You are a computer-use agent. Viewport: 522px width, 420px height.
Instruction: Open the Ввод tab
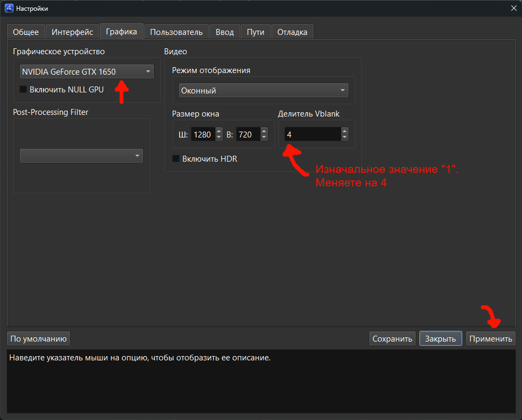pos(225,32)
